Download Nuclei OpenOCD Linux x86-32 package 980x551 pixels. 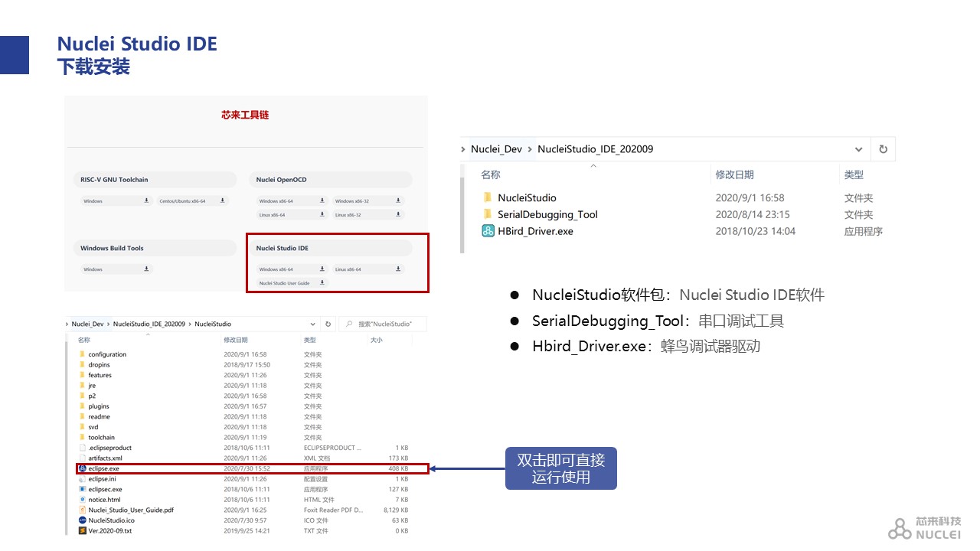click(x=398, y=215)
